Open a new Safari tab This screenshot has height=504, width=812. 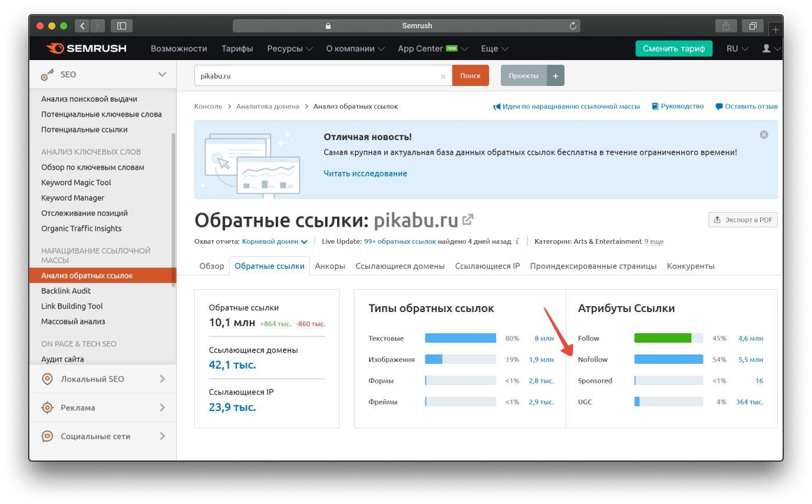click(775, 29)
